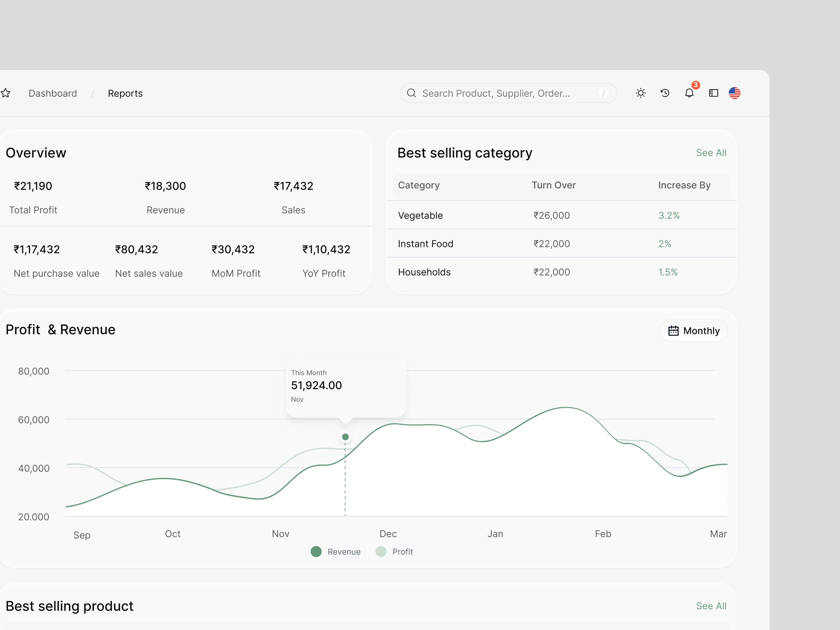
Task: Toggle the Profit legend series
Action: [394, 551]
